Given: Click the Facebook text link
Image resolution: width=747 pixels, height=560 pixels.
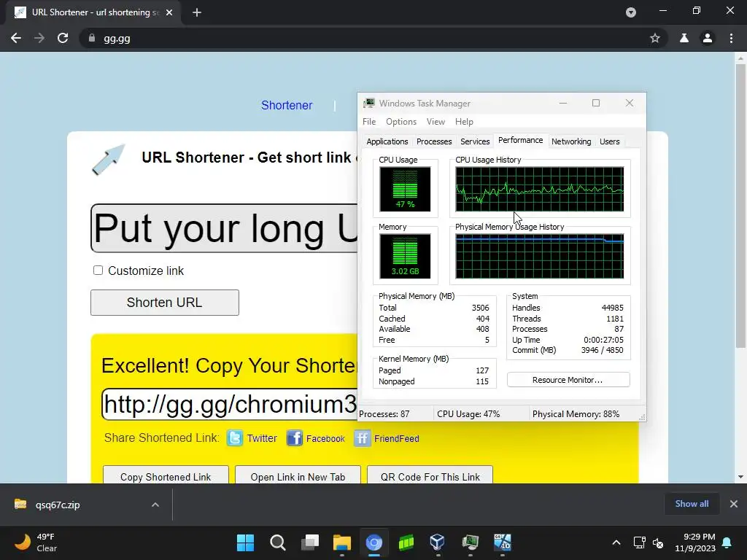Looking at the screenshot, I should point(325,438).
